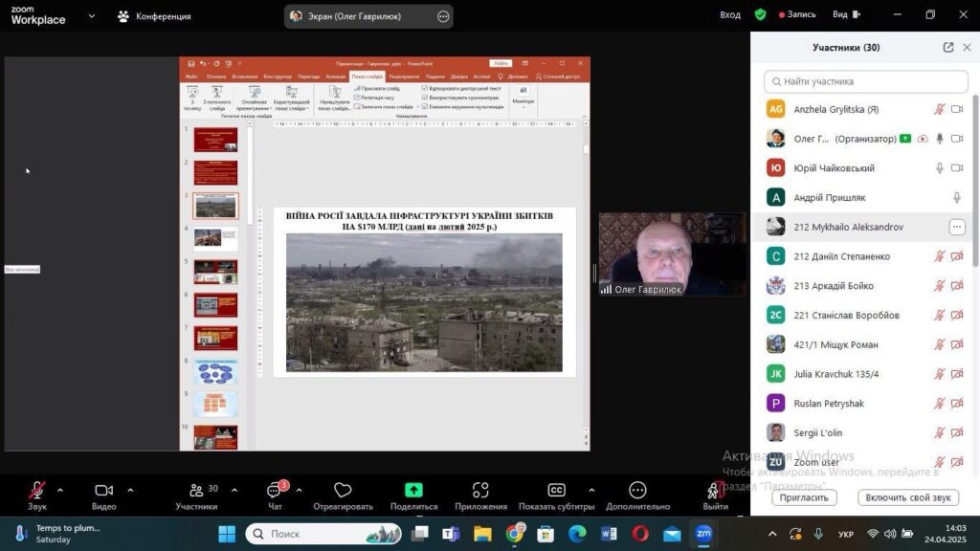Turn on camera with Видео button
This screenshot has width=980, height=551.
pyautogui.click(x=103, y=491)
